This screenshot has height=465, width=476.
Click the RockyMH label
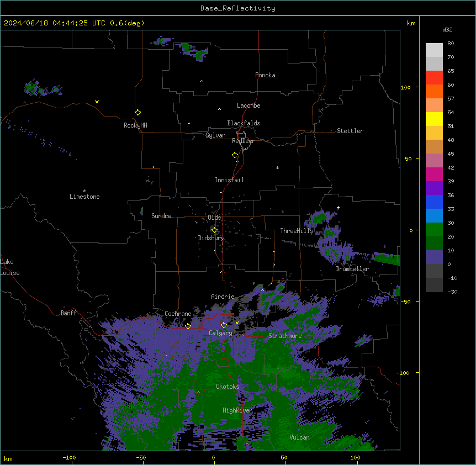tap(135, 125)
